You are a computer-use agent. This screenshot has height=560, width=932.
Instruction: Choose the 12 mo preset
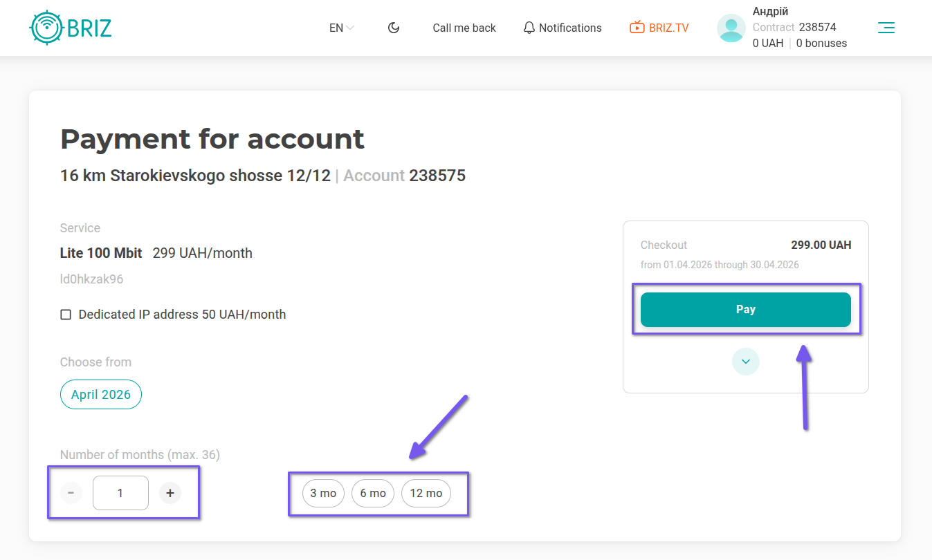[x=426, y=494]
